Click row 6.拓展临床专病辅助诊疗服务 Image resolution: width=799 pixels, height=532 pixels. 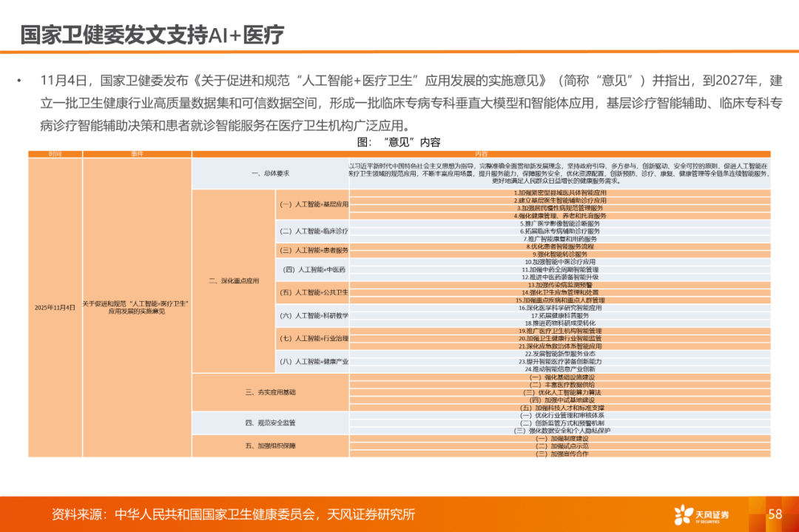[560, 232]
